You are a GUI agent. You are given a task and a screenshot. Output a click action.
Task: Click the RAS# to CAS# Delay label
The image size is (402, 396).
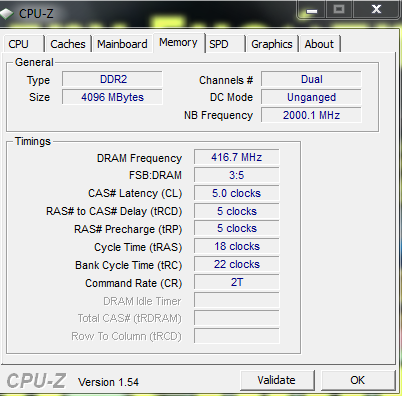(114, 211)
